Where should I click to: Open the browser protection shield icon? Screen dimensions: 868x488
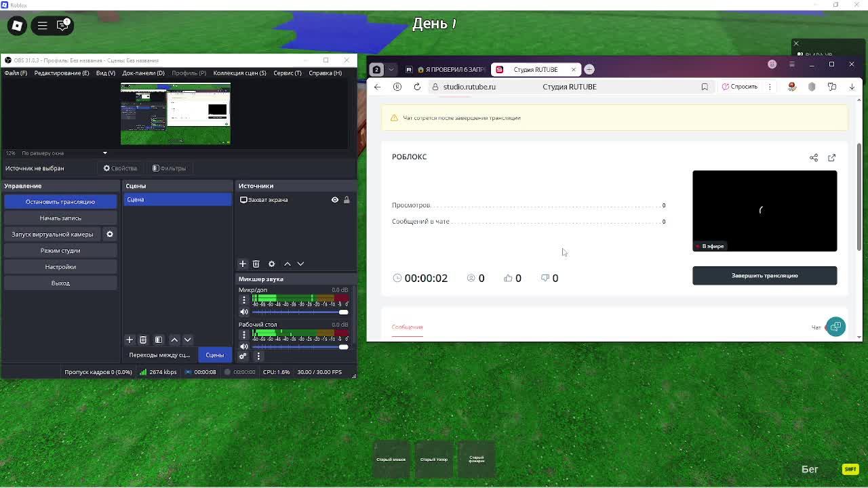[x=812, y=87]
